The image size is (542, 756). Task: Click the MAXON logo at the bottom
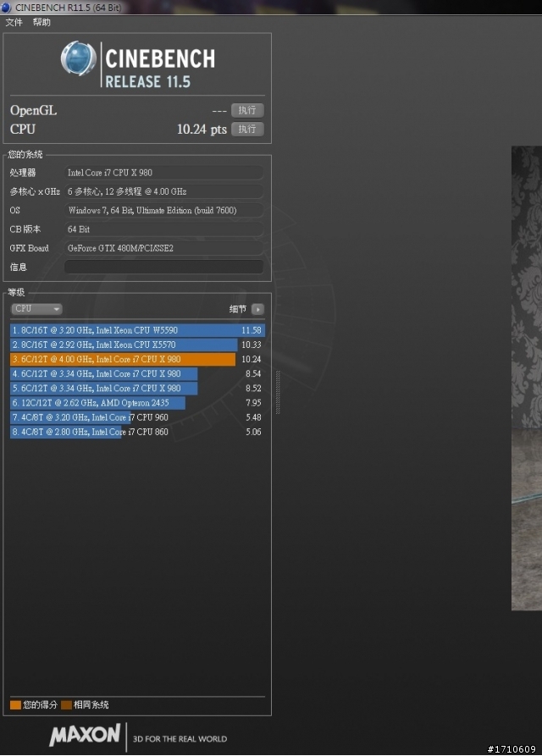(85, 735)
